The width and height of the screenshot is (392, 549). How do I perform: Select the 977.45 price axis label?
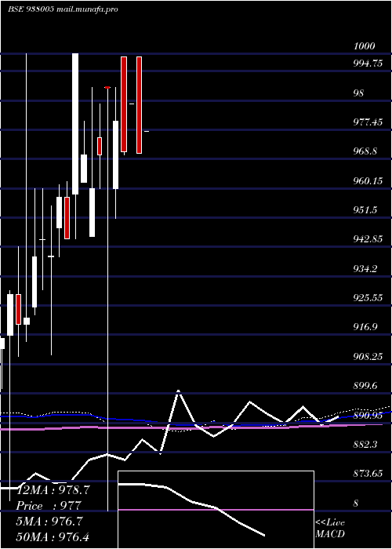tap(368, 122)
